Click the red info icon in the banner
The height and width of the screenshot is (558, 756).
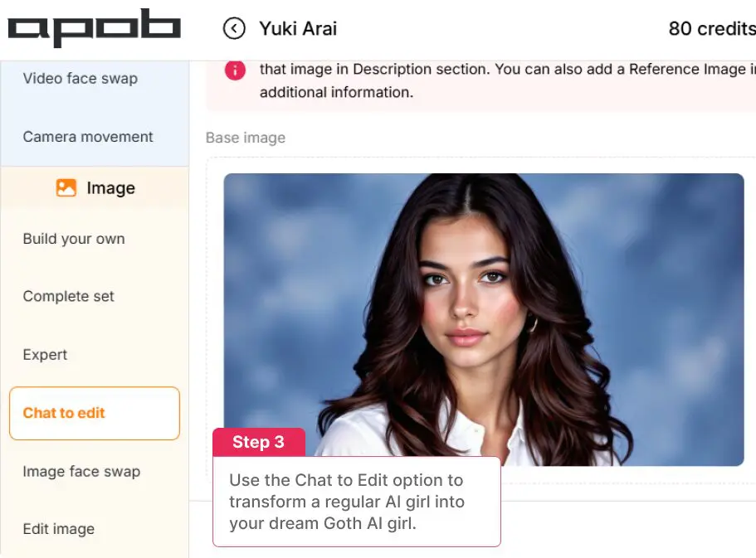pos(235,70)
